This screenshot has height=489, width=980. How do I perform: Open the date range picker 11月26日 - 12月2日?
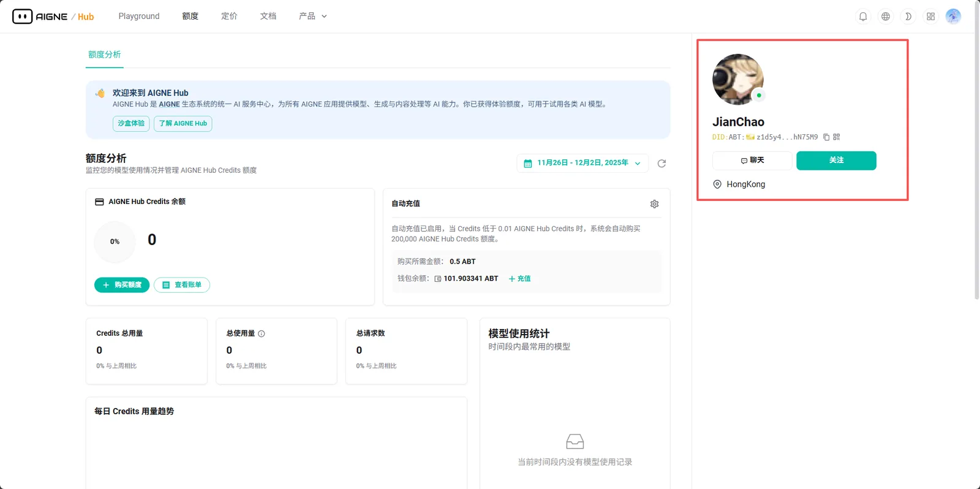point(582,164)
